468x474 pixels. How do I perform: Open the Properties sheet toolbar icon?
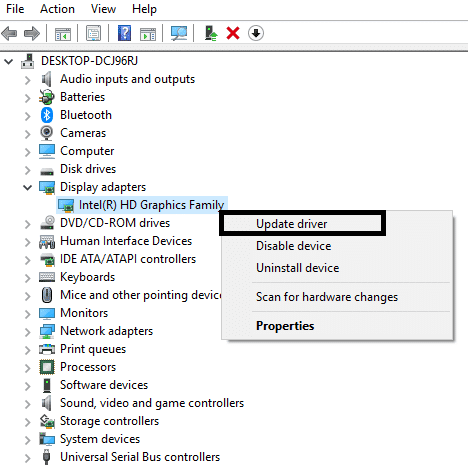pos(93,33)
